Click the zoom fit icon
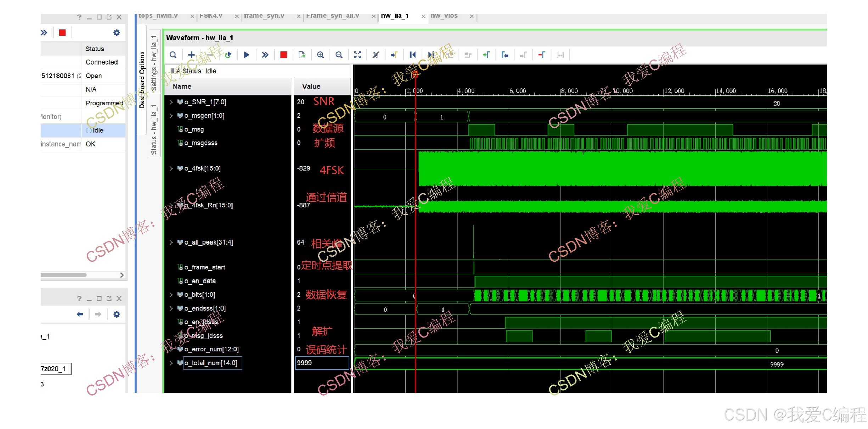 click(357, 55)
